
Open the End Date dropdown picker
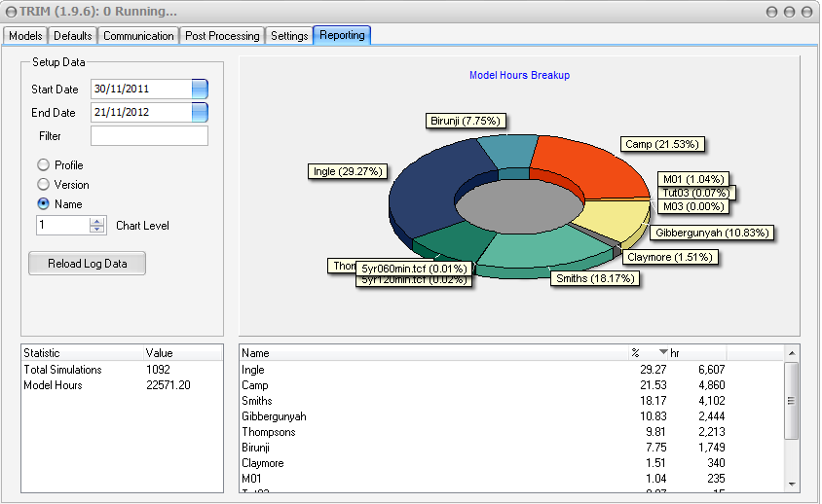[x=200, y=113]
